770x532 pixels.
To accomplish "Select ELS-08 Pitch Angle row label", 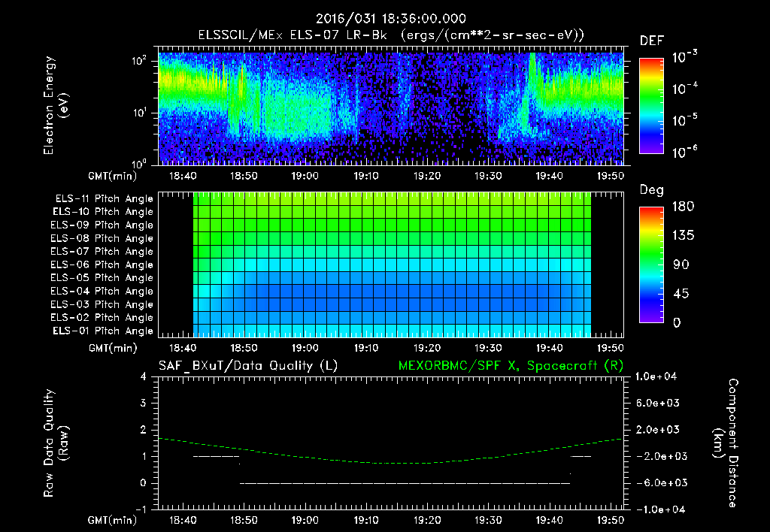I will (x=102, y=238).
